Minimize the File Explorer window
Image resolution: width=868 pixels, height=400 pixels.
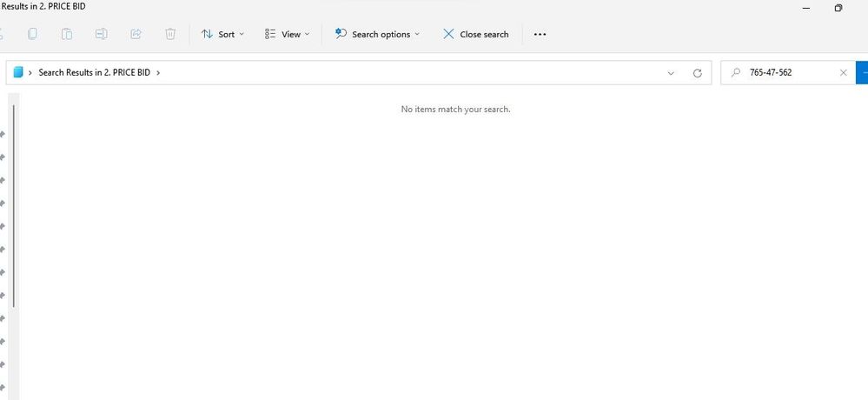tap(806, 9)
